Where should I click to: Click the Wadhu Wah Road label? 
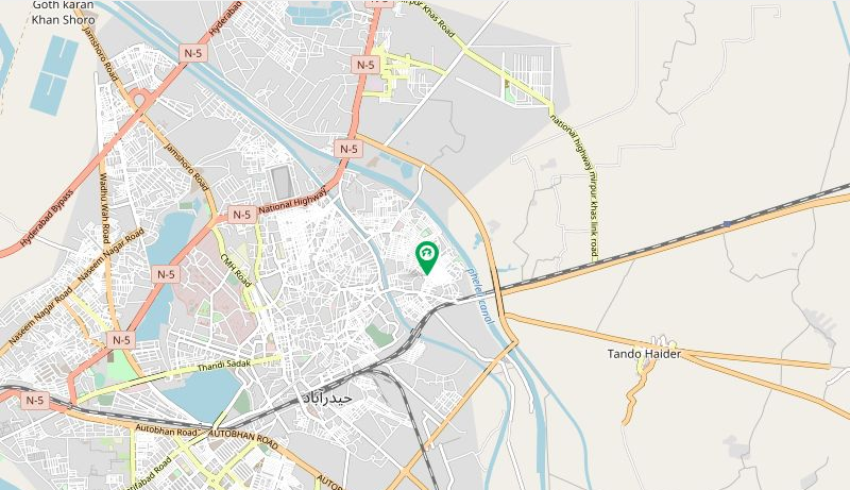click(x=103, y=209)
